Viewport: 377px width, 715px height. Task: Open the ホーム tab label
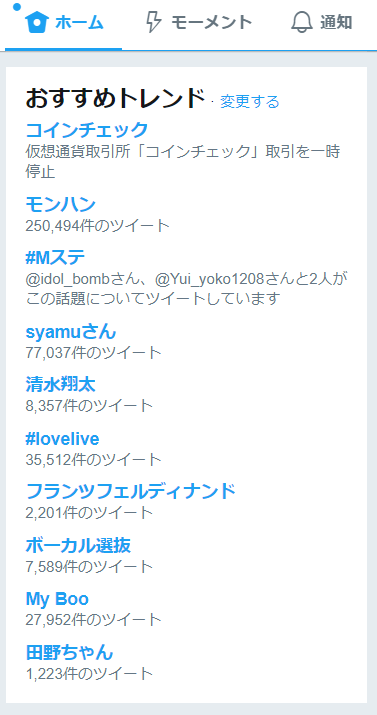coord(79,22)
